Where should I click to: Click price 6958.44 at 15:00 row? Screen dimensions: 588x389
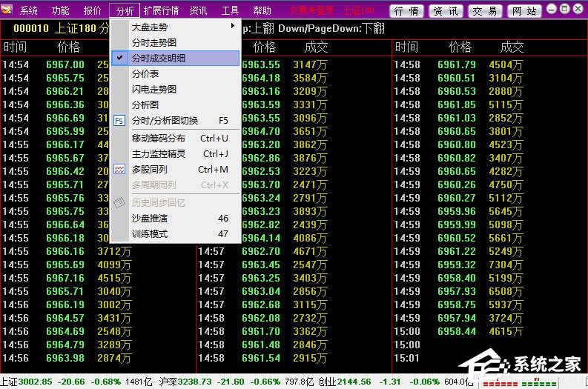[x=457, y=332]
